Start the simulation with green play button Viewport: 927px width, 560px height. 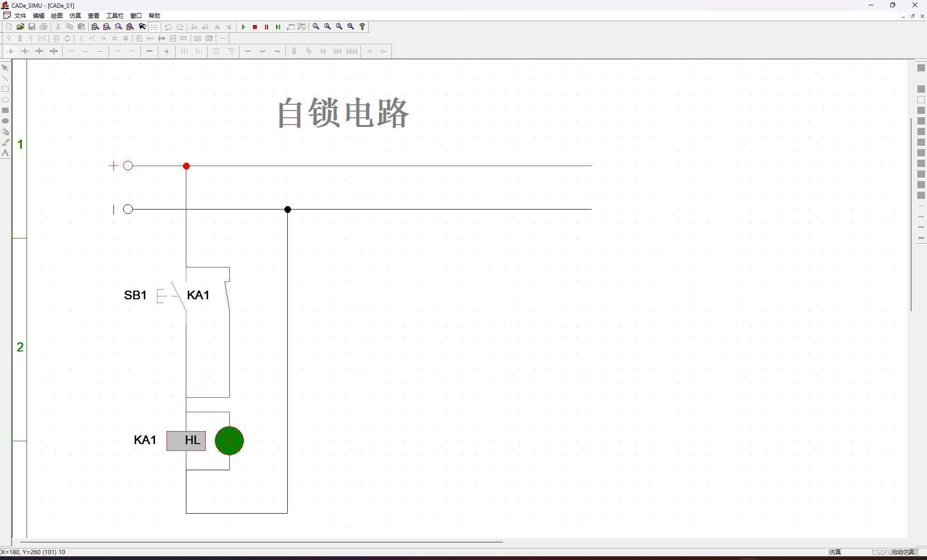click(x=244, y=27)
